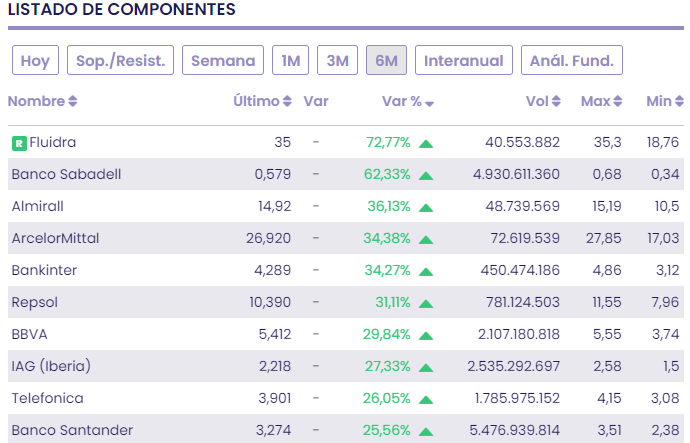Show the Semana period view

[223, 60]
